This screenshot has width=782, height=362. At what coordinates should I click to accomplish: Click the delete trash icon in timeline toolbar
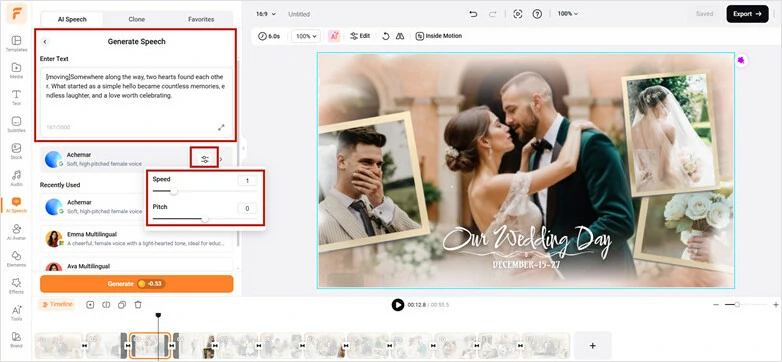click(x=138, y=304)
